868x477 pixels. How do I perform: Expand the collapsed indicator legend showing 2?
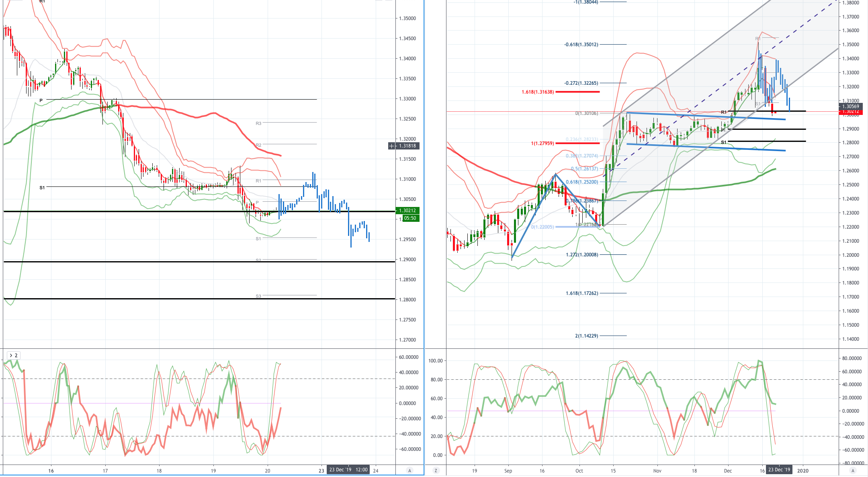point(14,355)
